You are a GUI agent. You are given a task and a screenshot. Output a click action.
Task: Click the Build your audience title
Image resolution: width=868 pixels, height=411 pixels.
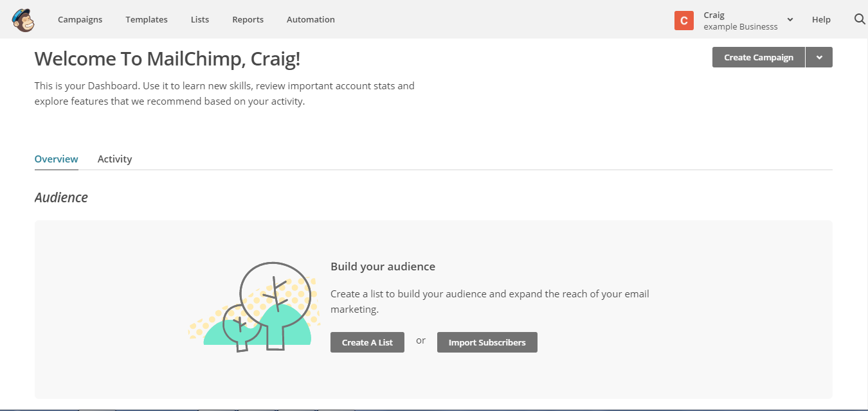pyautogui.click(x=383, y=267)
